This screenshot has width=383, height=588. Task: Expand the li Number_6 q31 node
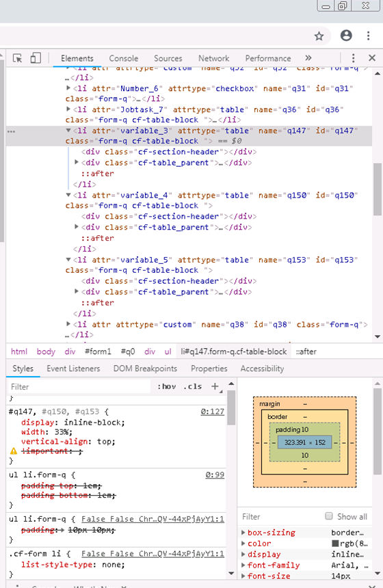tap(68, 88)
